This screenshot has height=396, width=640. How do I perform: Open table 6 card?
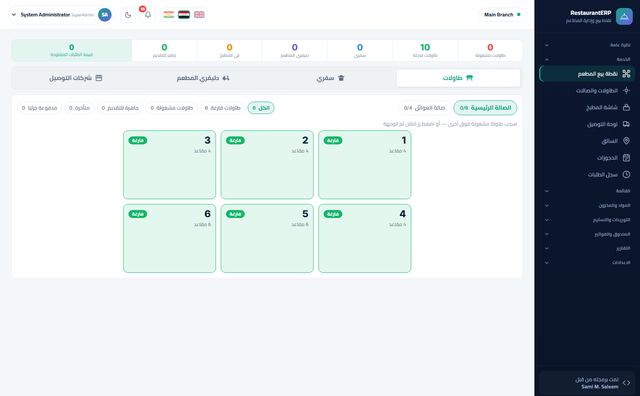point(169,238)
